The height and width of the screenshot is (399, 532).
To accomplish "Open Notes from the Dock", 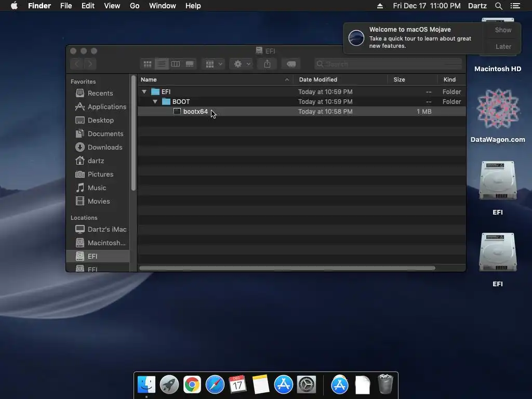I will pyautogui.click(x=261, y=384).
